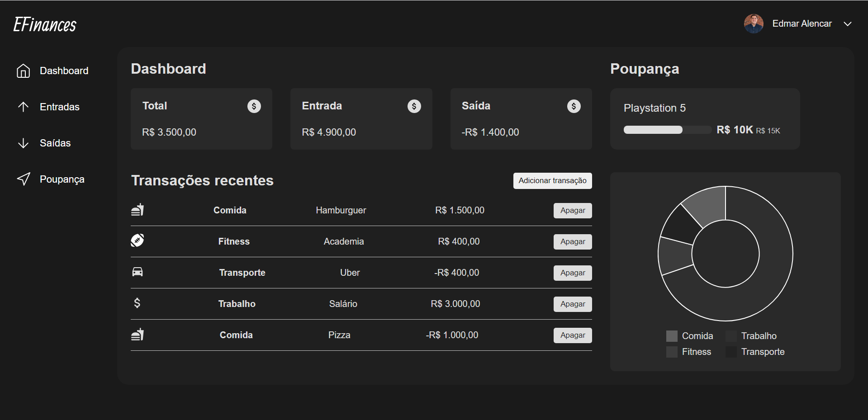The width and height of the screenshot is (868, 420).
Task: Click the Trabalho legend checkbox
Action: (x=730, y=335)
